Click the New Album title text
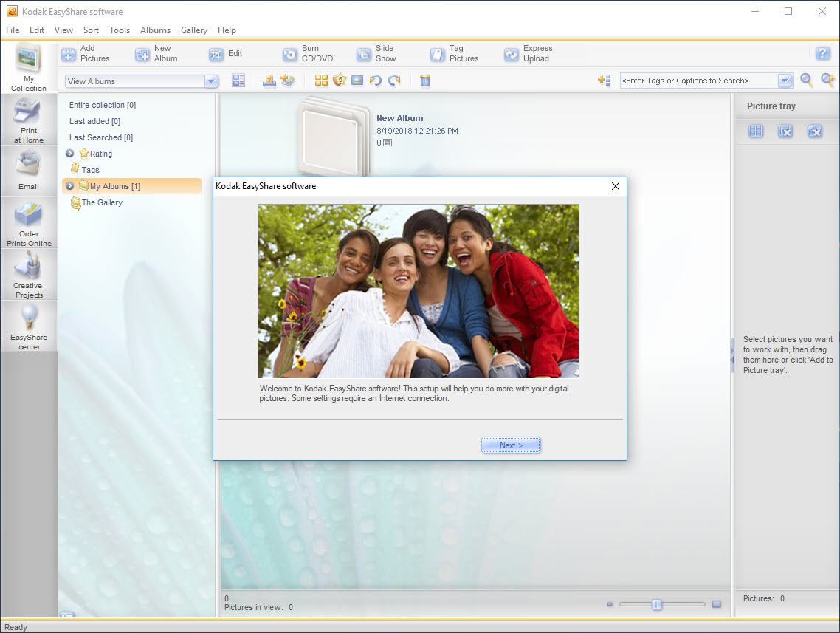The width and height of the screenshot is (840, 633). (x=399, y=118)
